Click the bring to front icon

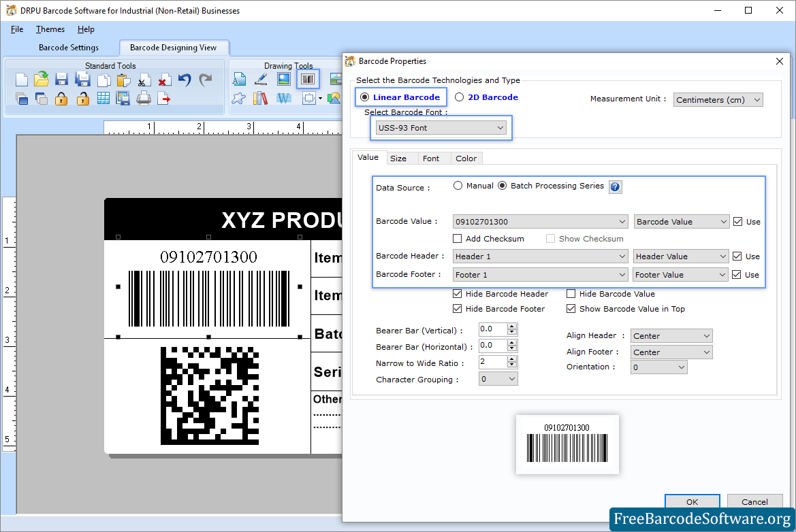pyautogui.click(x=21, y=99)
